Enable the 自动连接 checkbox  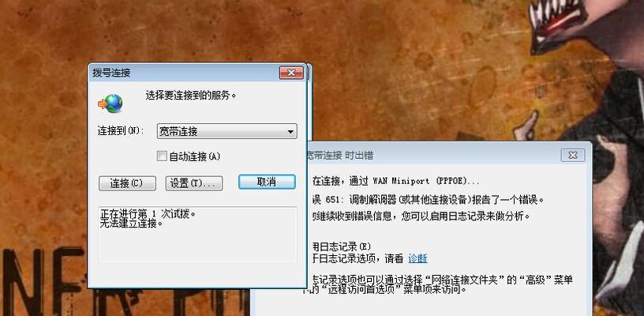click(x=163, y=156)
